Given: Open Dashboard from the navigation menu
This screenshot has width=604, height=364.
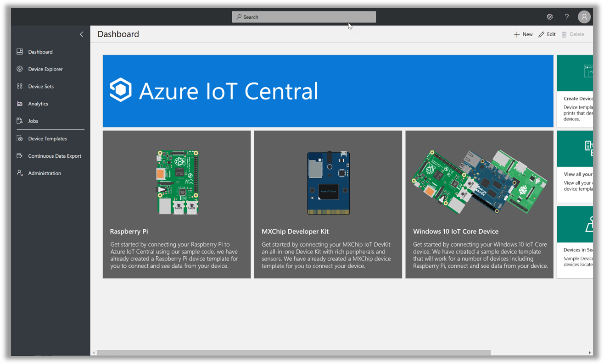Looking at the screenshot, I should (x=40, y=52).
